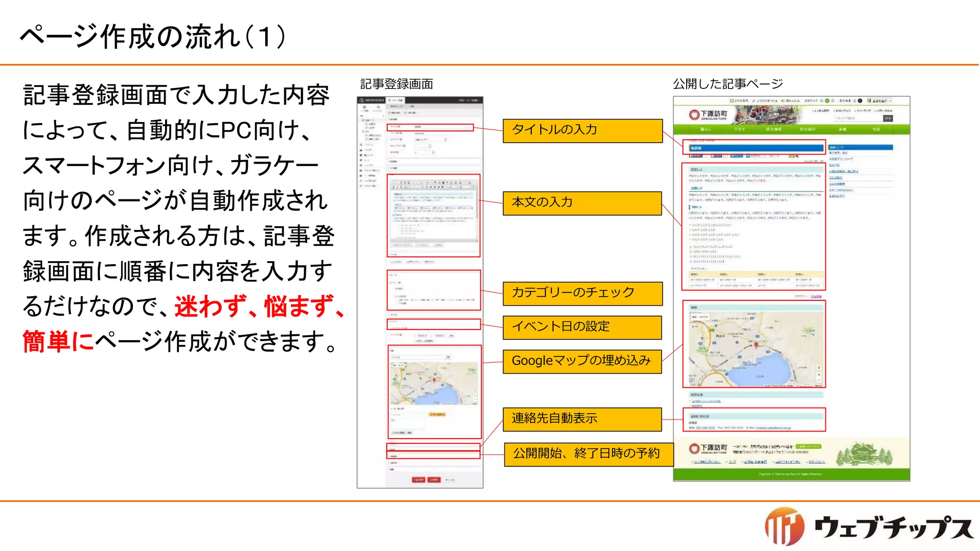The image size is (980, 551).
Task: Click the red marker on the registration screen map
Action: click(x=434, y=380)
